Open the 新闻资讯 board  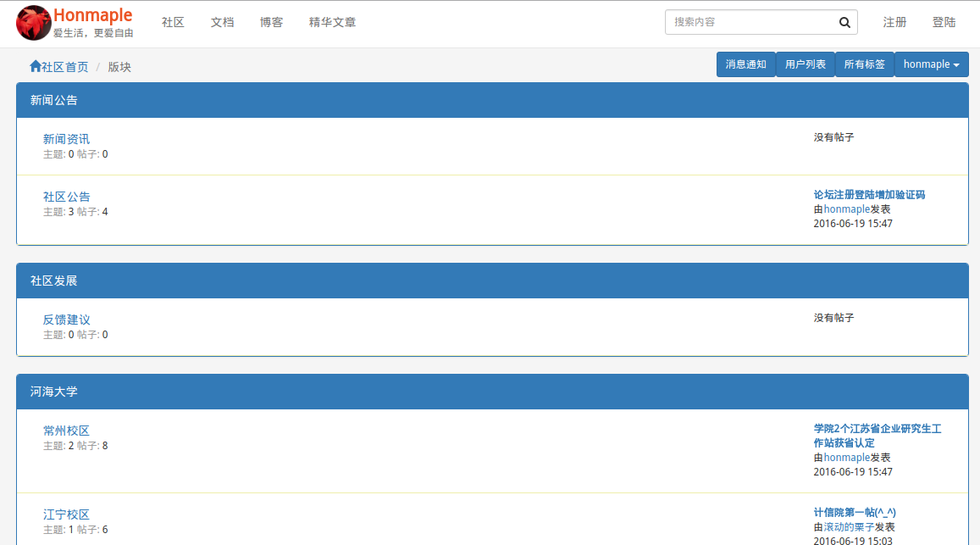tap(66, 139)
